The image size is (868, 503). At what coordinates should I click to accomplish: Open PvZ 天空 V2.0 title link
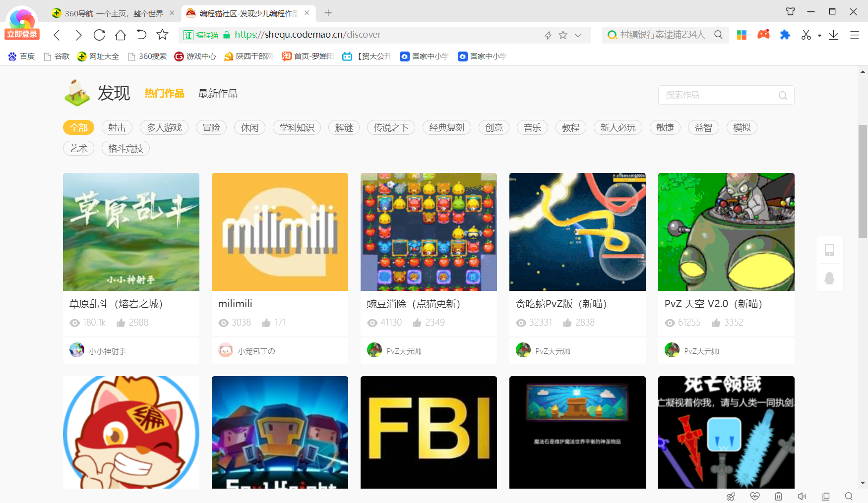click(x=713, y=304)
